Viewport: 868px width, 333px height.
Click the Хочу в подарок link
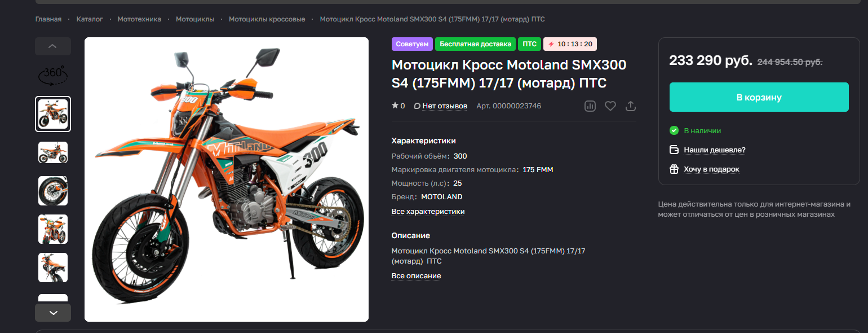(x=711, y=169)
